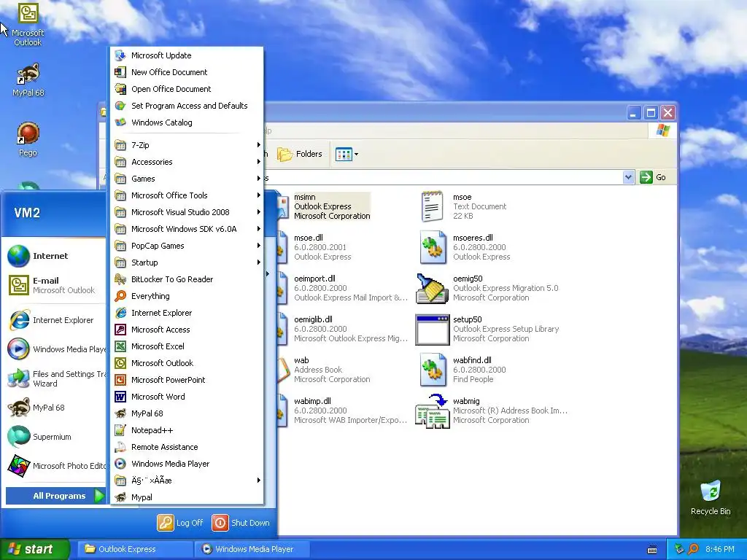Open Microsoft Photo Editor in Start menu

pyautogui.click(x=55, y=466)
